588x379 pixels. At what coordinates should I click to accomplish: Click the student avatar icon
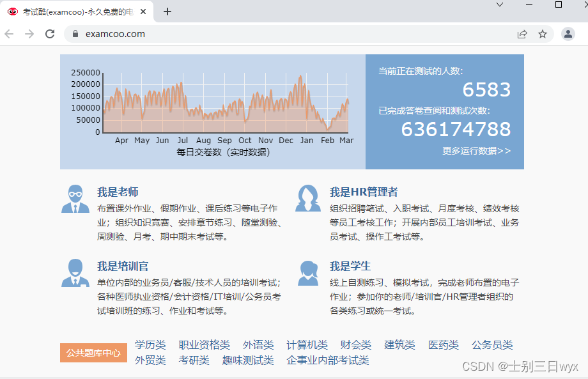pyautogui.click(x=308, y=274)
